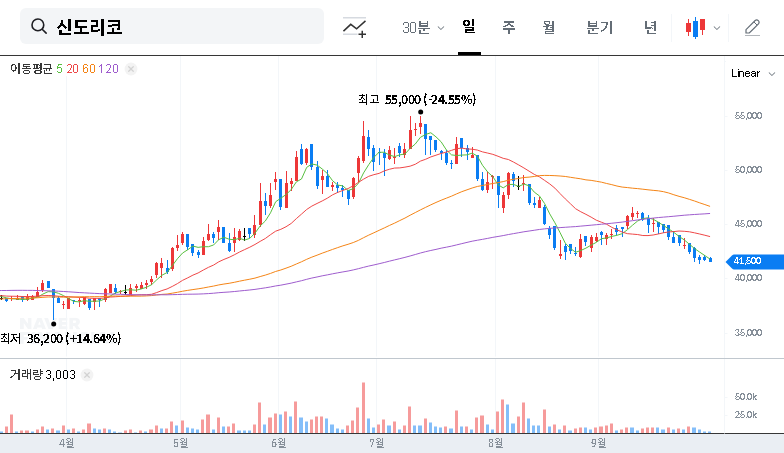Click the 50.0k volume axis label
The width and height of the screenshot is (784, 453).
tap(746, 396)
